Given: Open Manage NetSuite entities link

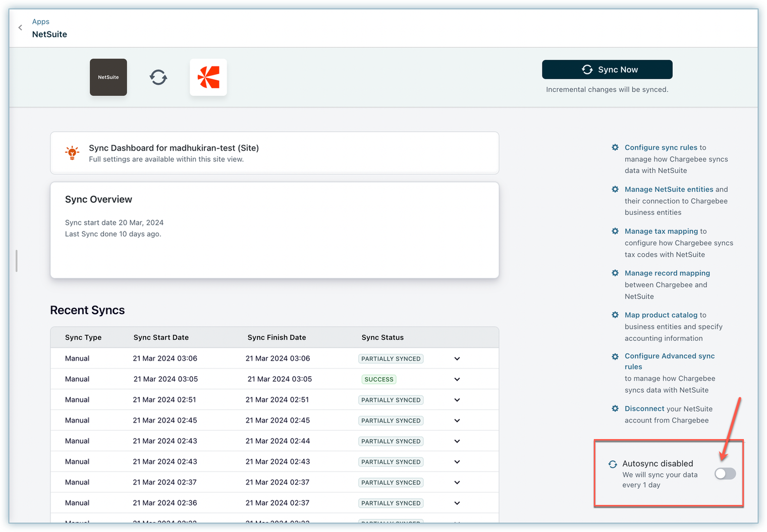Looking at the screenshot, I should (x=669, y=189).
